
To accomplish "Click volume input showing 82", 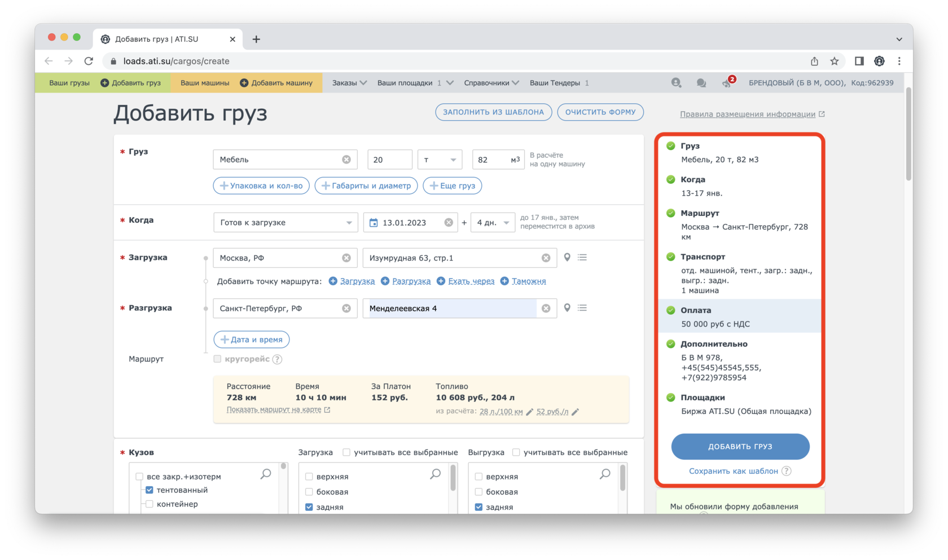I will click(x=498, y=160).
